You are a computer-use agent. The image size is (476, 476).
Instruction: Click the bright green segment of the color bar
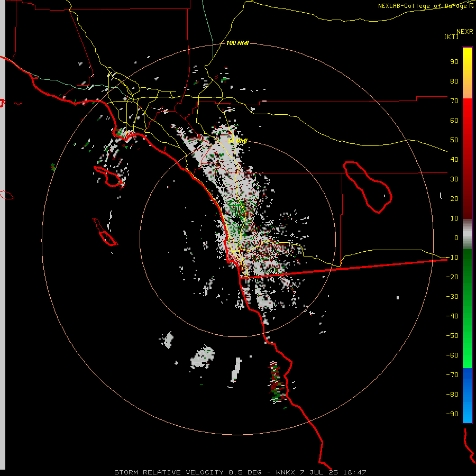click(467, 309)
